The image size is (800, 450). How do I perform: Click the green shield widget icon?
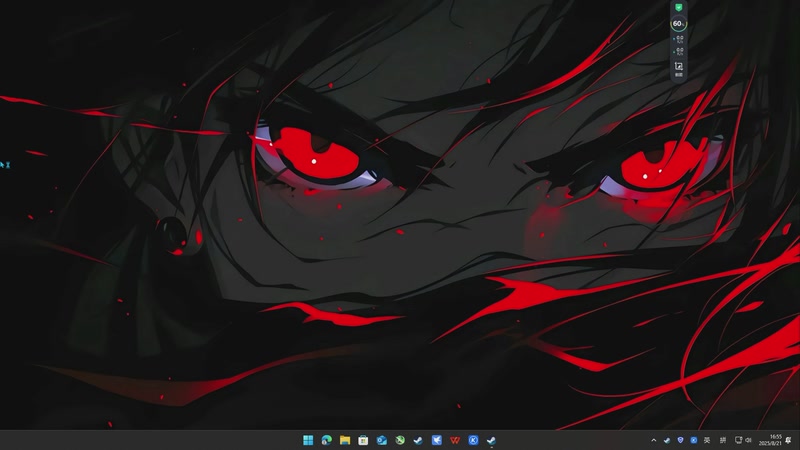point(679,7)
